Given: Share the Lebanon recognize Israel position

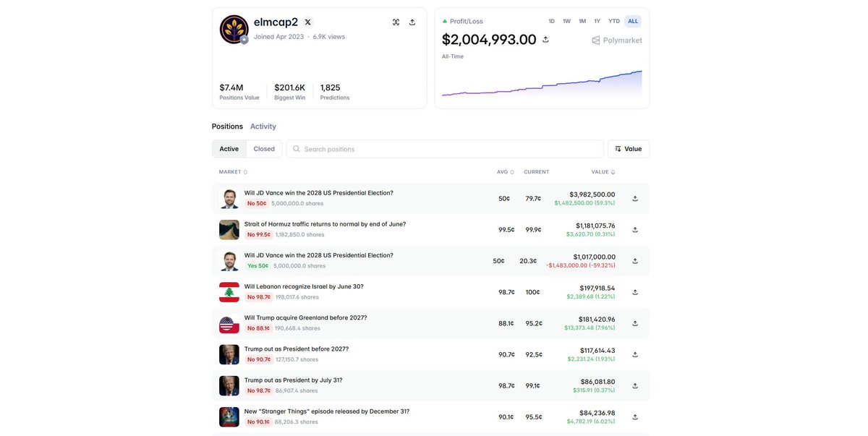Looking at the screenshot, I should pyautogui.click(x=635, y=292).
